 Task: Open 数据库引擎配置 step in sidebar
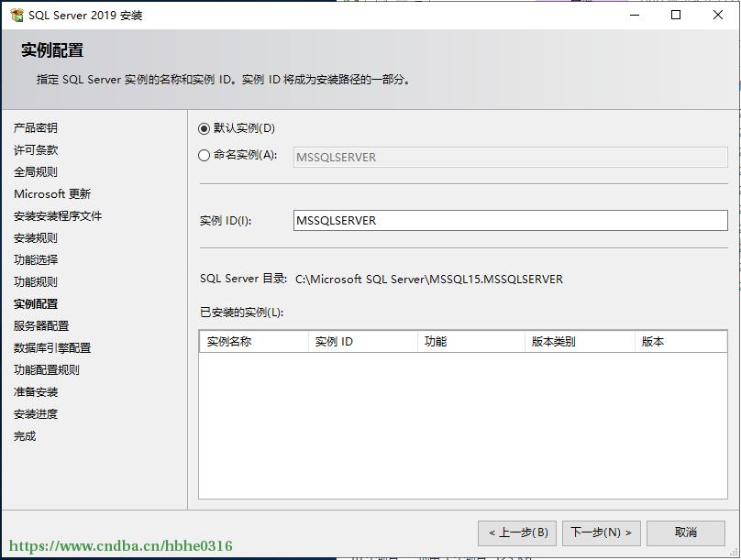coord(52,348)
